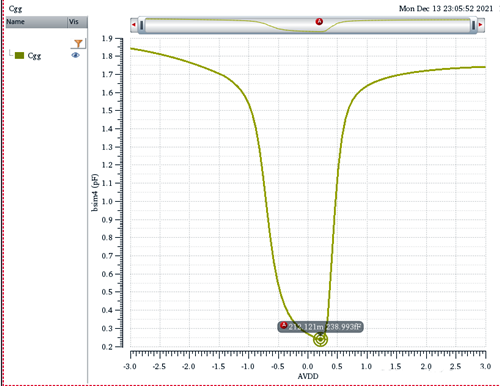Click the orange filter funnel icon
Screen dimensions: 500x386
coord(78,43)
